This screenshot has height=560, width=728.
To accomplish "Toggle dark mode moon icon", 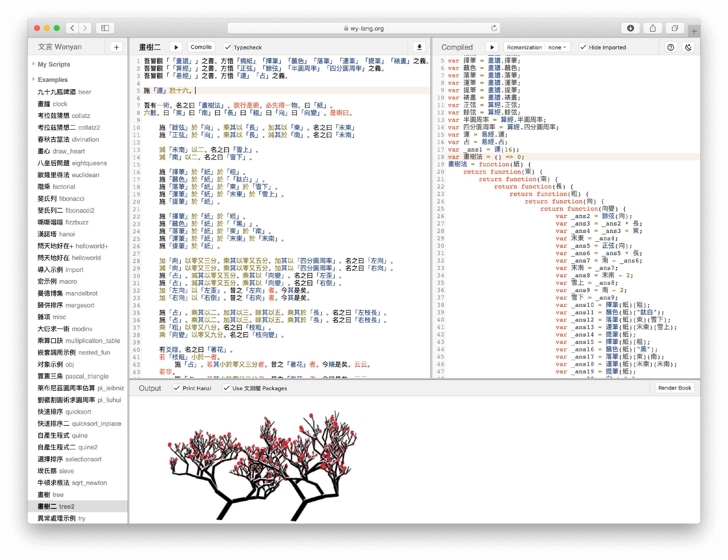I will [x=688, y=47].
